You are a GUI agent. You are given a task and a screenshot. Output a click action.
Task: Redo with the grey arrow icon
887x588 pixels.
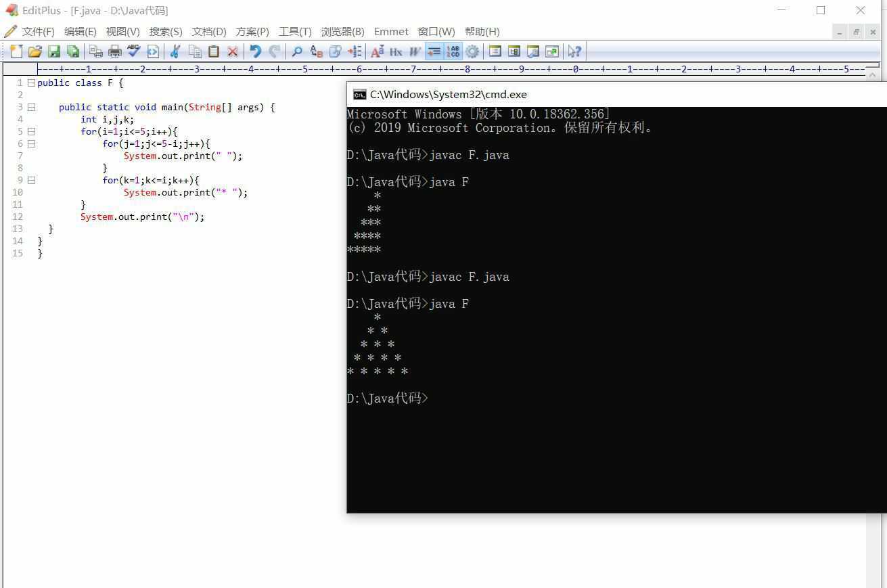tap(274, 51)
